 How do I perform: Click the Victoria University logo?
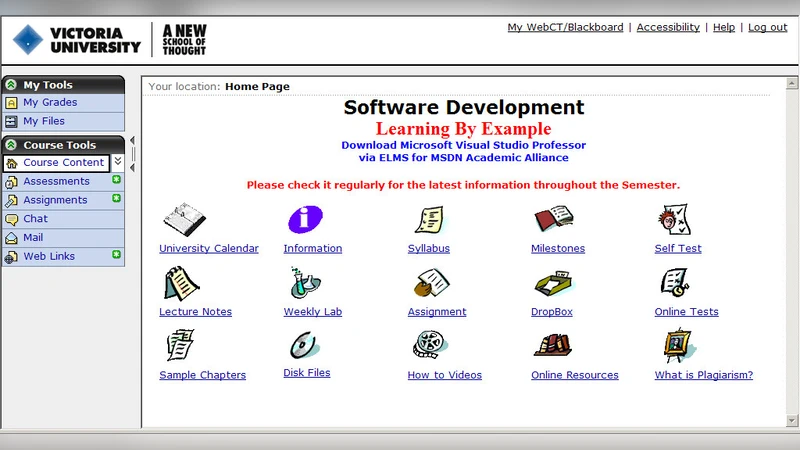tap(78, 40)
